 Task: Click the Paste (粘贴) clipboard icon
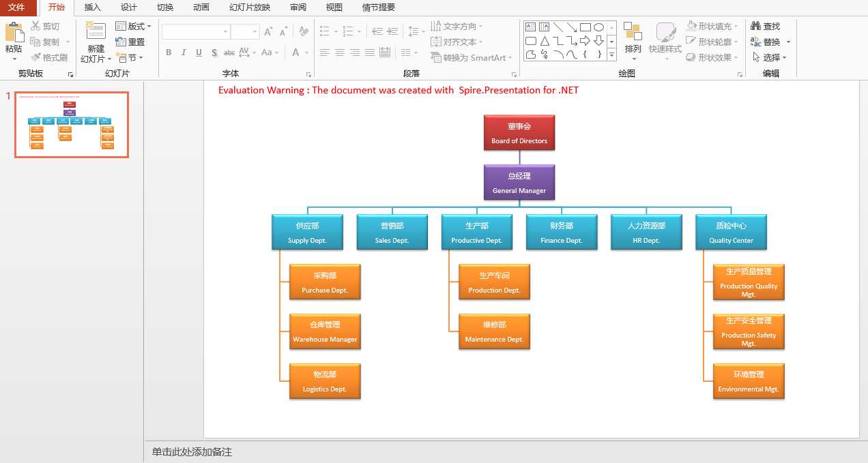tap(14, 33)
